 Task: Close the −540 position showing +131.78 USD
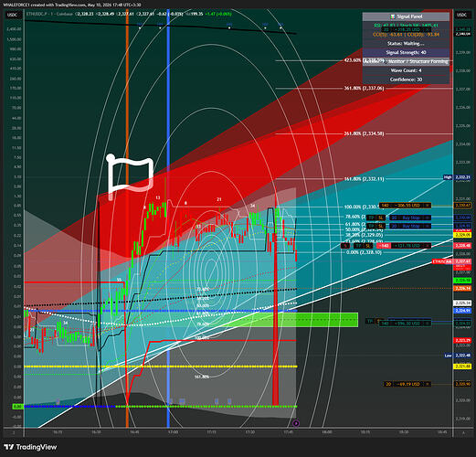point(428,246)
